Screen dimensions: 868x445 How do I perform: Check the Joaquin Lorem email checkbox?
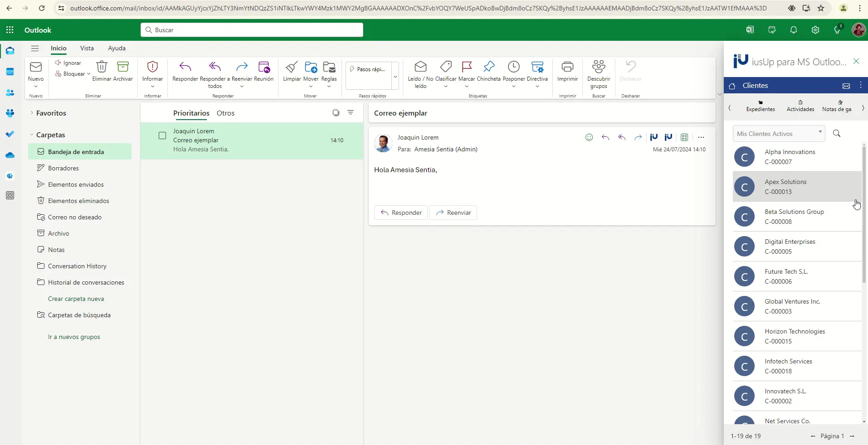[x=162, y=135]
